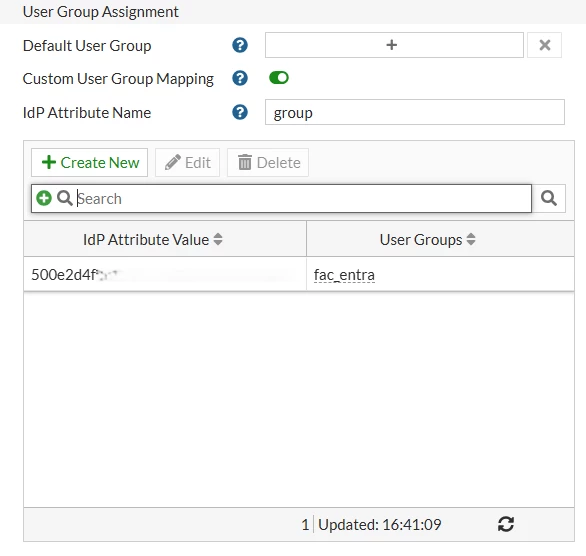The height and width of the screenshot is (556, 586).
Task: Open Default User Group selector with plus
Action: [x=394, y=45]
